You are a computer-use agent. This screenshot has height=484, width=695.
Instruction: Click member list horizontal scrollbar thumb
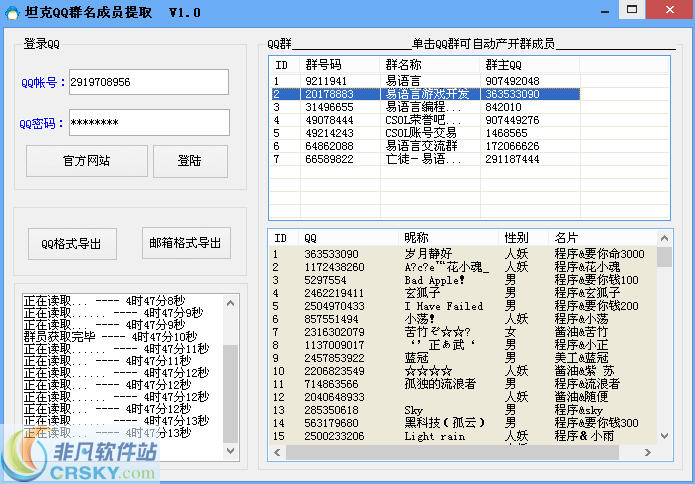point(452,452)
